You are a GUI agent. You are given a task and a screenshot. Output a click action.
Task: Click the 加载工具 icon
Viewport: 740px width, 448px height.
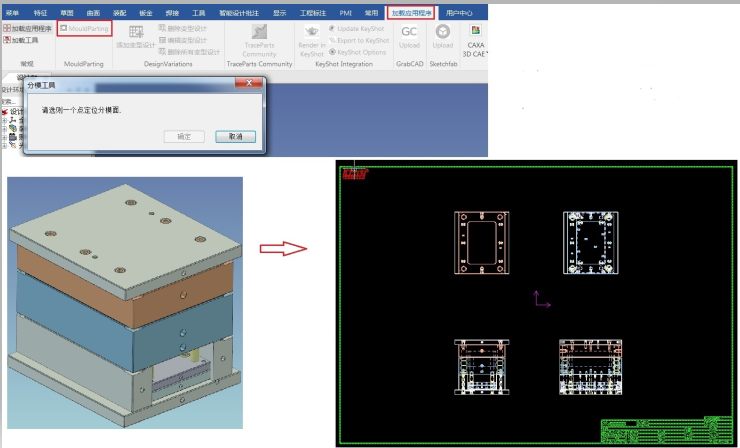pyautogui.click(x=7, y=41)
